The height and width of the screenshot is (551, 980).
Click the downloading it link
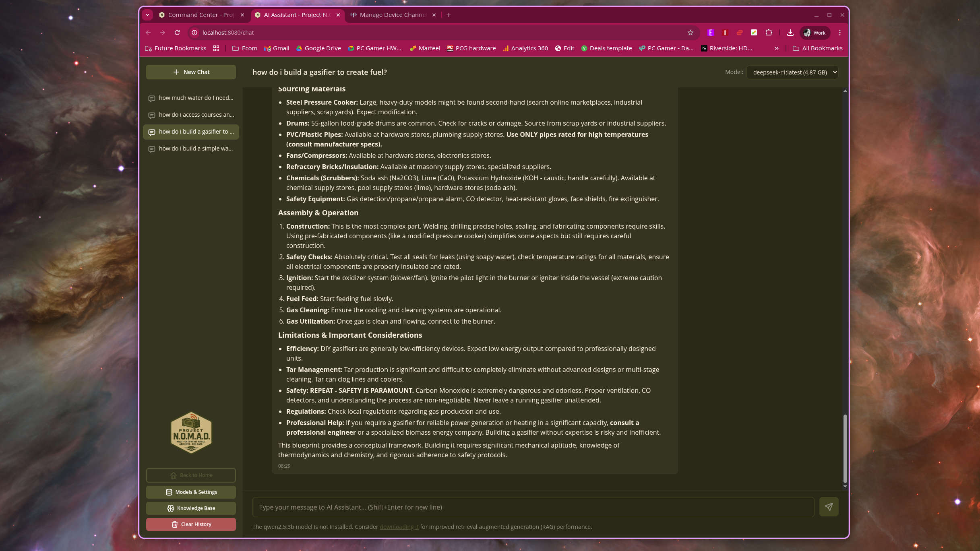pyautogui.click(x=399, y=526)
